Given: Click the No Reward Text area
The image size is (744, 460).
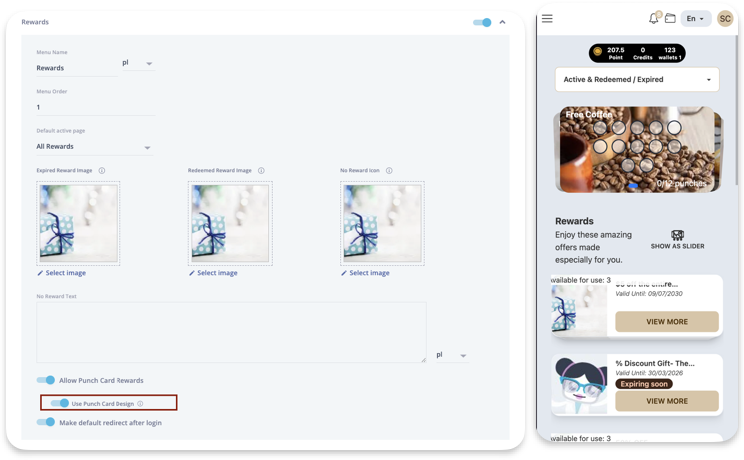Looking at the screenshot, I should pyautogui.click(x=231, y=332).
